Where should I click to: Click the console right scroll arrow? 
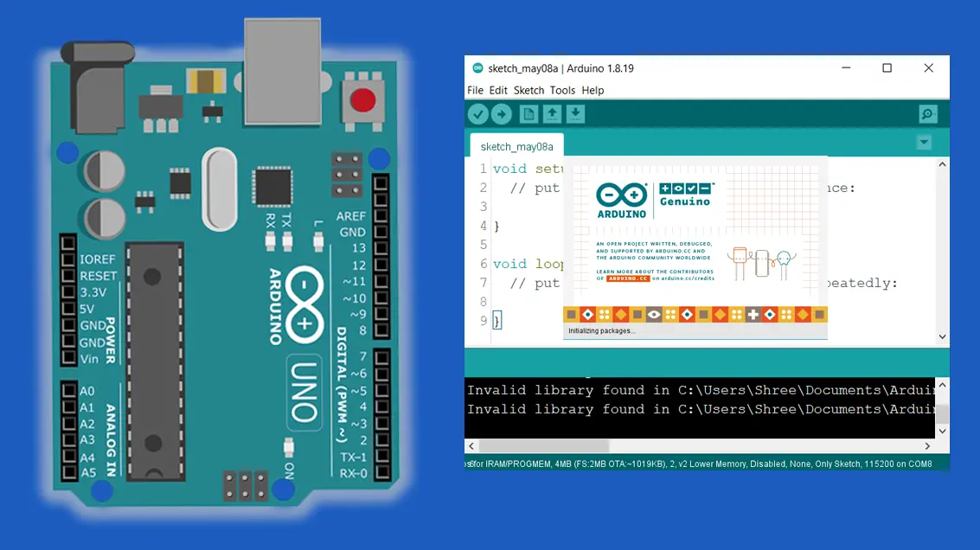927,445
